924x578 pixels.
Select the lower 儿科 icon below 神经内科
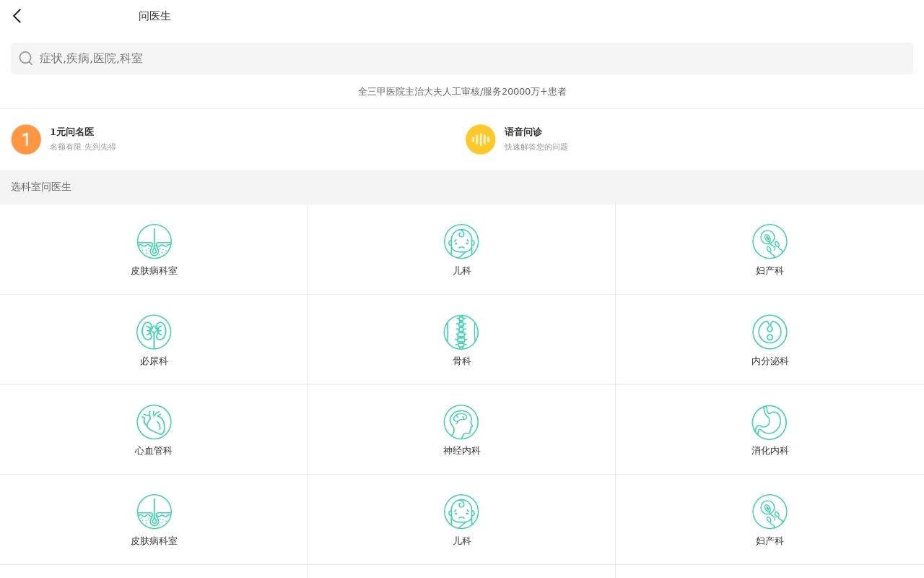[461, 512]
